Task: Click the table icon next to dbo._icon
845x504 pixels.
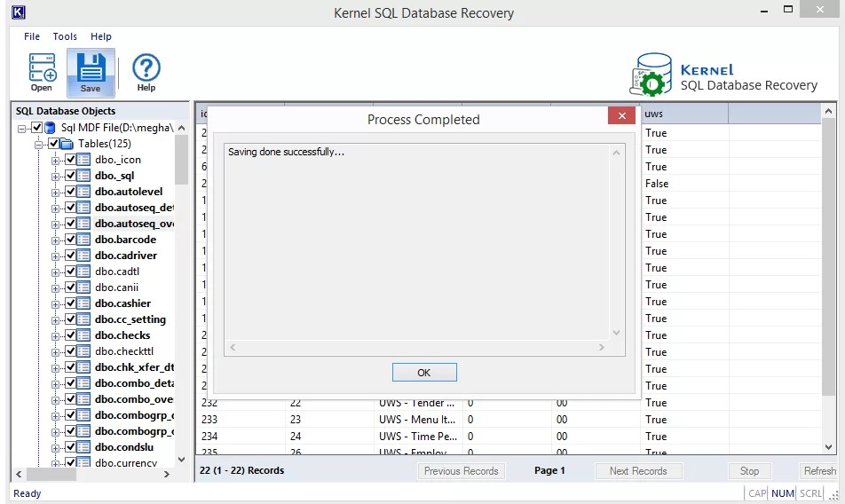Action: 83,160
